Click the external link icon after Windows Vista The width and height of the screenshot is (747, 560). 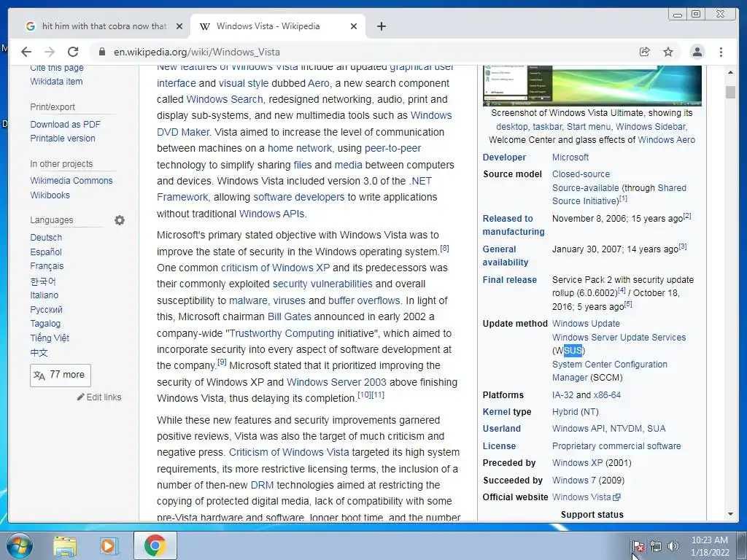[617, 497]
